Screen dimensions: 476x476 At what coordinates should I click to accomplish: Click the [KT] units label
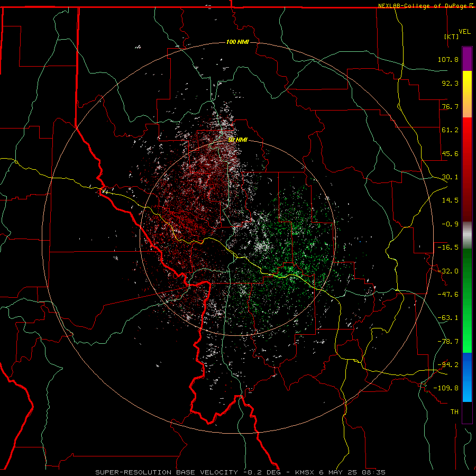coord(451,36)
